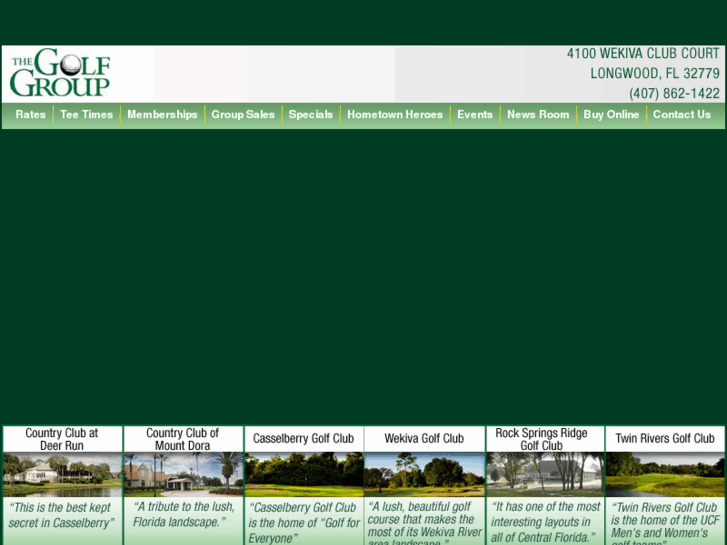The width and height of the screenshot is (727, 545).
Task: Click the phone number (407) 862-1422
Action: tap(674, 94)
